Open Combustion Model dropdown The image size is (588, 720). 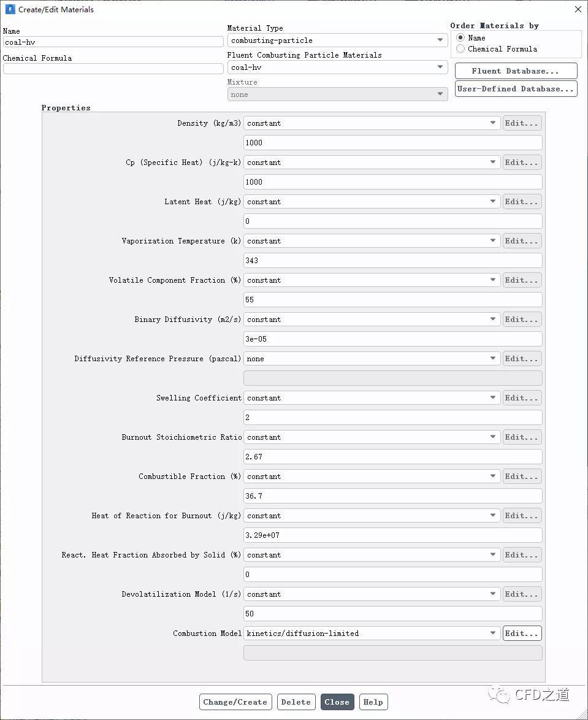click(x=372, y=633)
